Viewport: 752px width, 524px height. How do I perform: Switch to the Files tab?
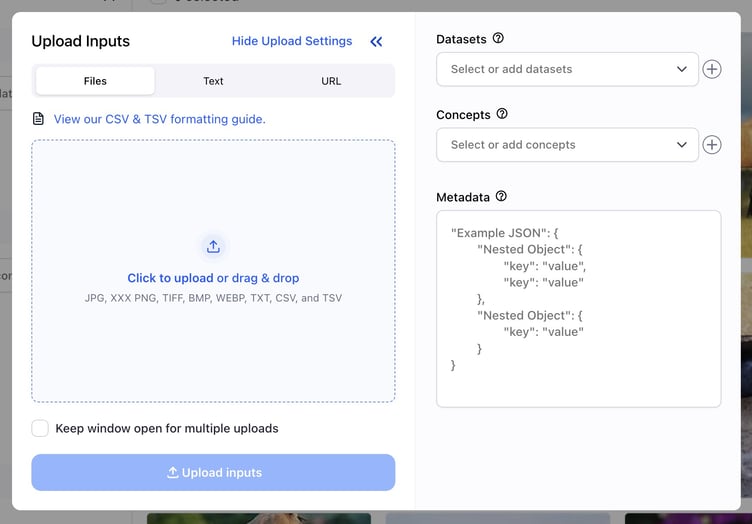point(95,81)
